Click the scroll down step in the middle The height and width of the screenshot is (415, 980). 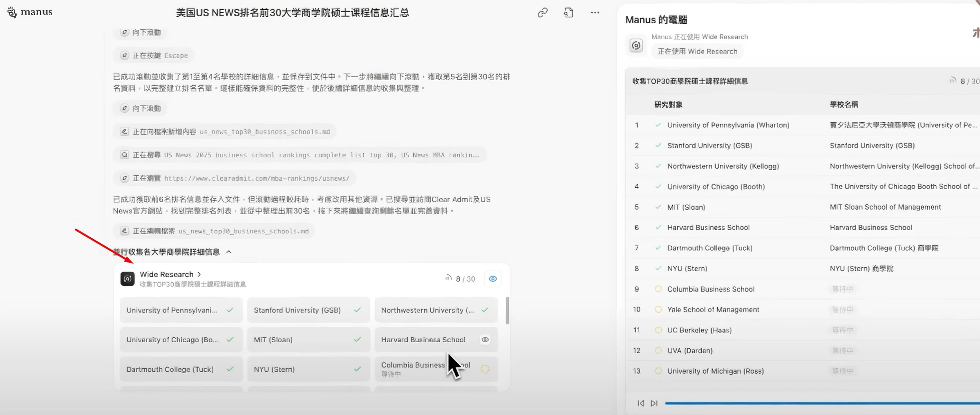pos(140,108)
